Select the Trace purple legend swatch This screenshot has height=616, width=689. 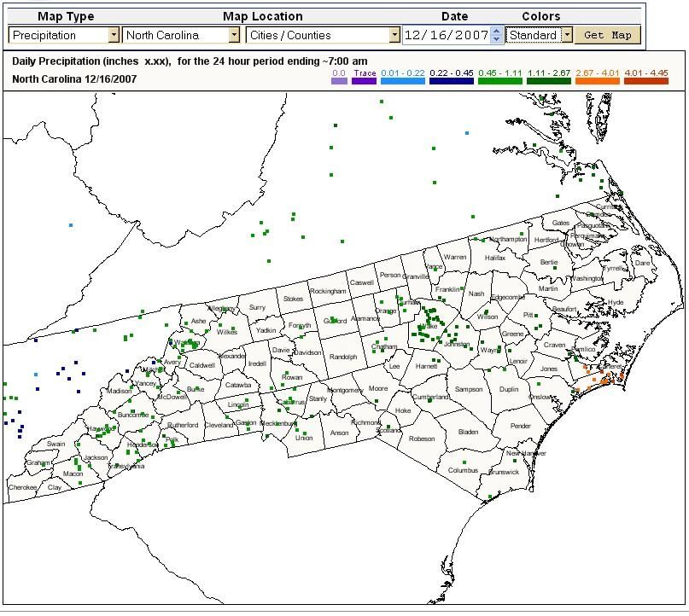click(x=364, y=81)
